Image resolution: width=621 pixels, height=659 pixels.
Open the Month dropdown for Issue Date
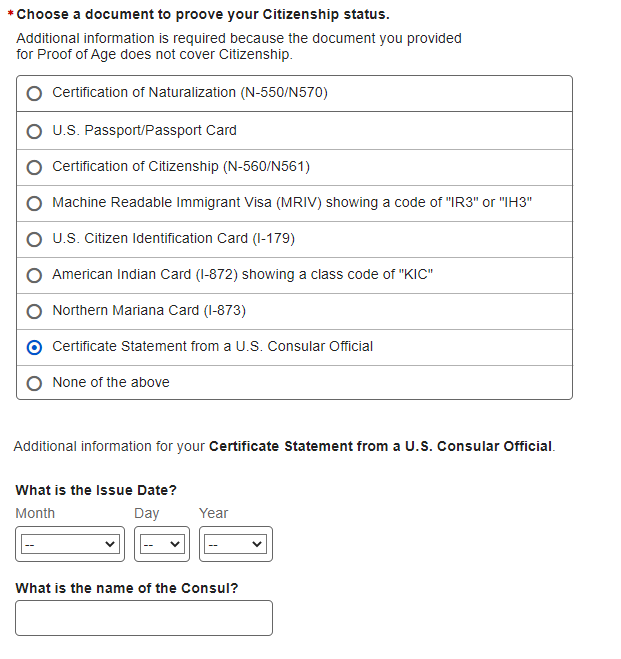(x=69, y=544)
